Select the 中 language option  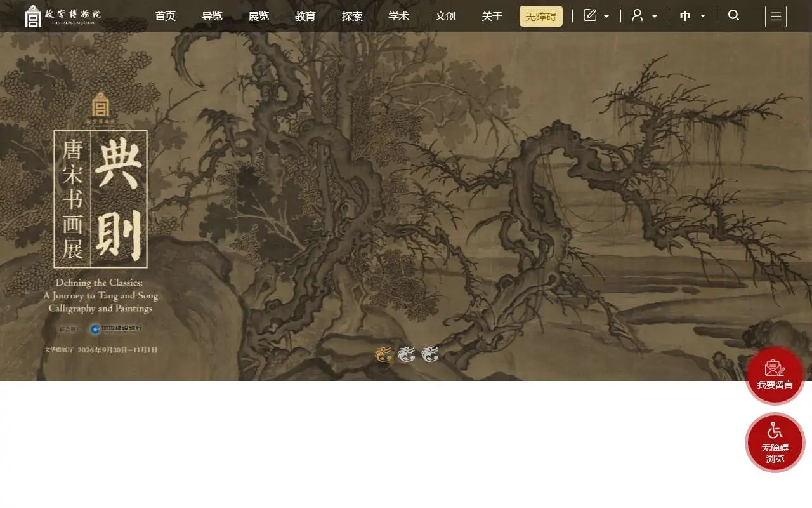(685, 16)
